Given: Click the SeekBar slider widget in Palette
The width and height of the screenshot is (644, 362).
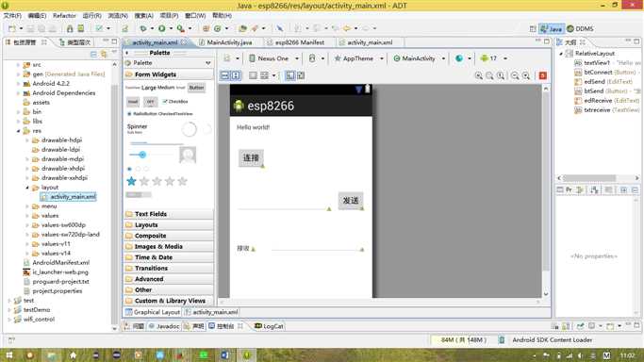Looking at the screenshot, I should pyautogui.click(x=150, y=155).
